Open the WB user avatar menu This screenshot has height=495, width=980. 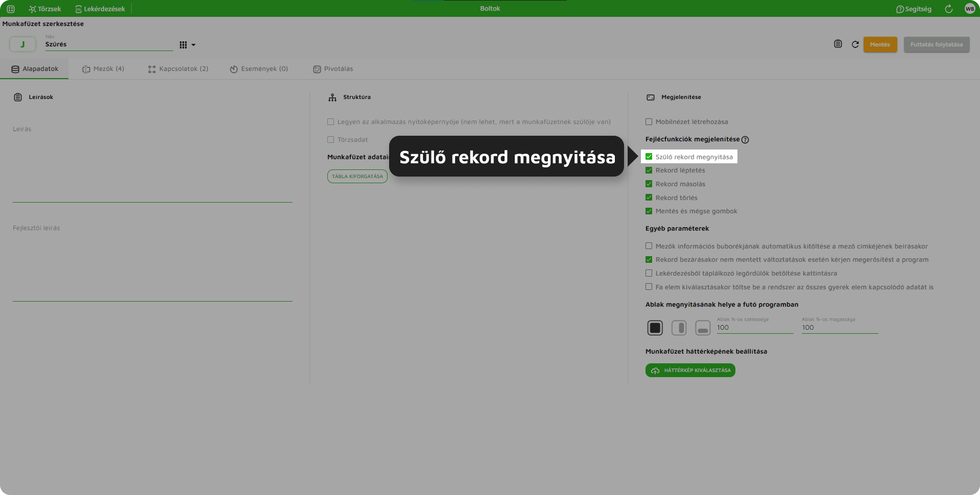point(970,9)
